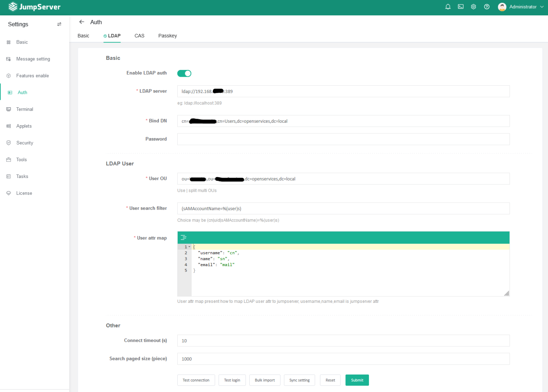
Task: Switch to the Basic auth tab
Action: [x=83, y=36]
